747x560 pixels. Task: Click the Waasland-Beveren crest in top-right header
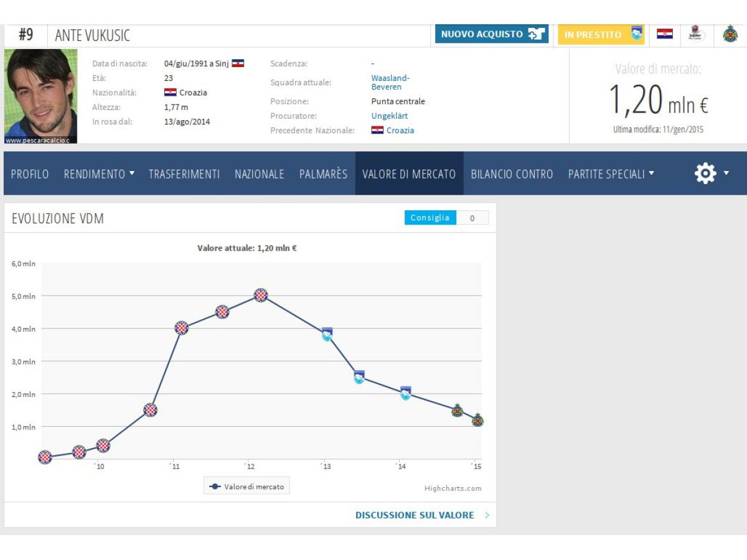coord(730,34)
